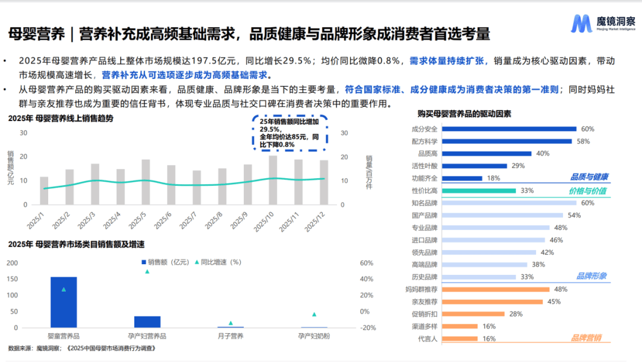Image resolution: width=642 pixels, height=364 pixels.
Task: Click the growth triangle marker for 孕产妇奶粉
Action: tap(314, 314)
